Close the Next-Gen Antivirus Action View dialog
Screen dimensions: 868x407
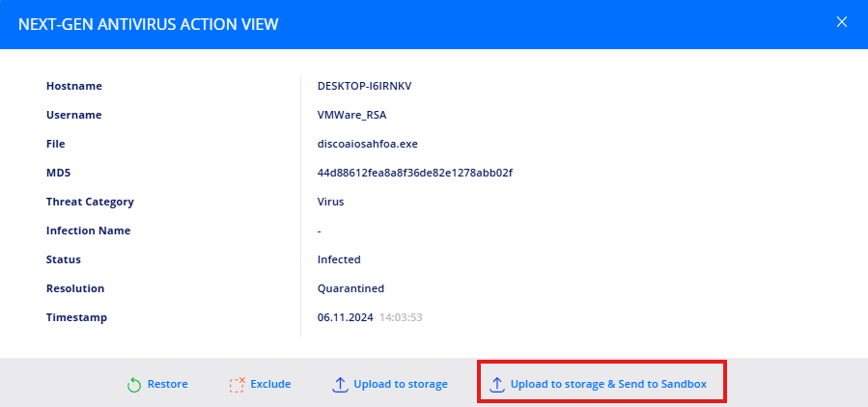point(842,22)
